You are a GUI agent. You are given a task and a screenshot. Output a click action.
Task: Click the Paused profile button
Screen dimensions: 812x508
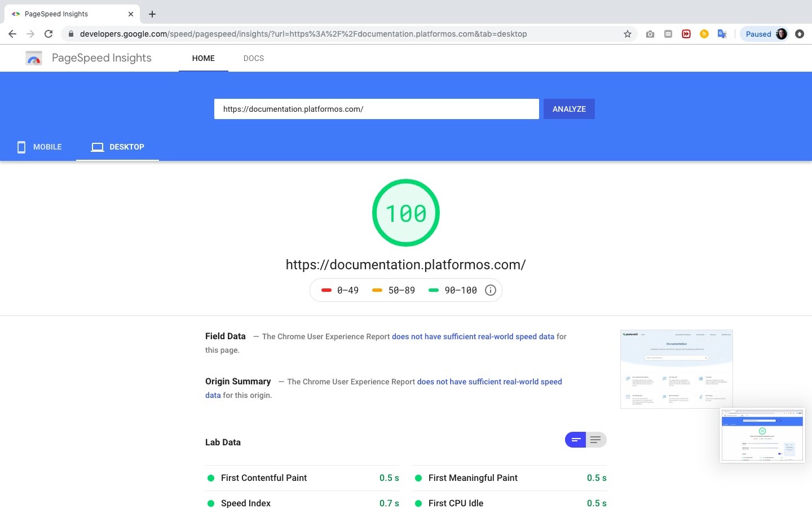point(764,34)
